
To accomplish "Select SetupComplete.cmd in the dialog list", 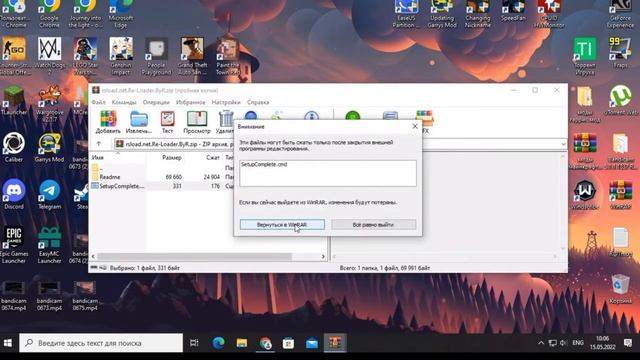I will pyautogui.click(x=264, y=164).
